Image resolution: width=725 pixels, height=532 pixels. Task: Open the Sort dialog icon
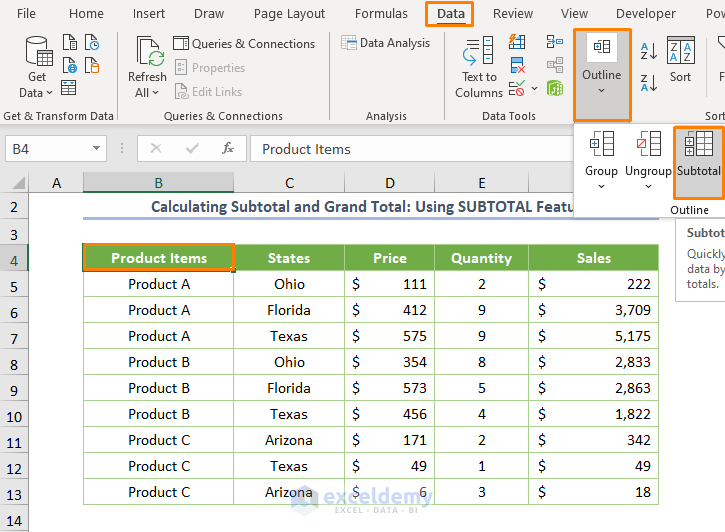(681, 60)
